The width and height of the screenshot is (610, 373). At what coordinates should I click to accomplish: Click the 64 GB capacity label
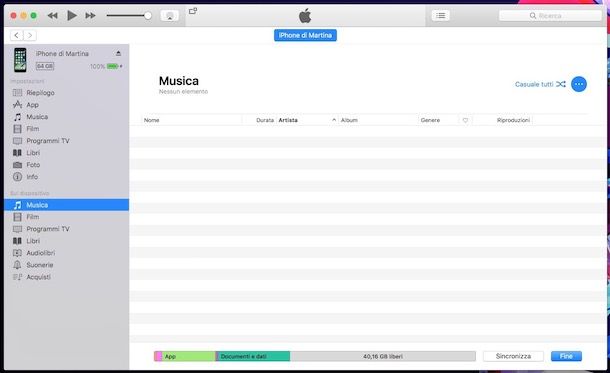(45, 66)
